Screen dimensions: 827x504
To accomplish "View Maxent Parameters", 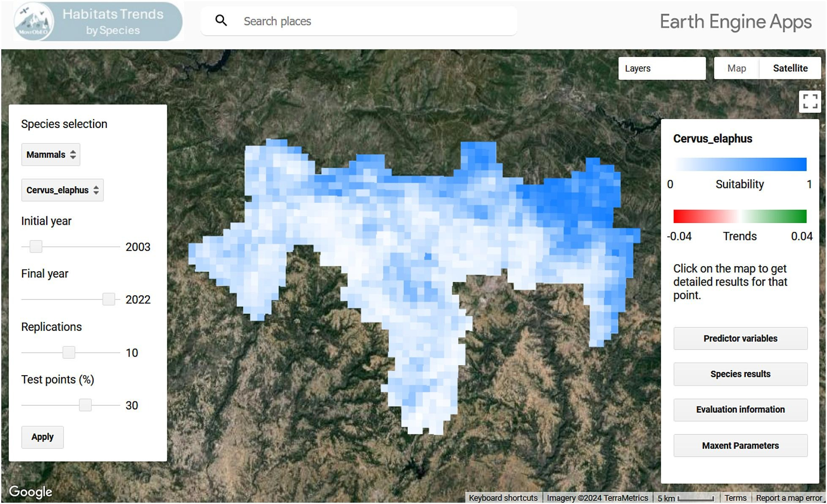I will [x=740, y=446].
